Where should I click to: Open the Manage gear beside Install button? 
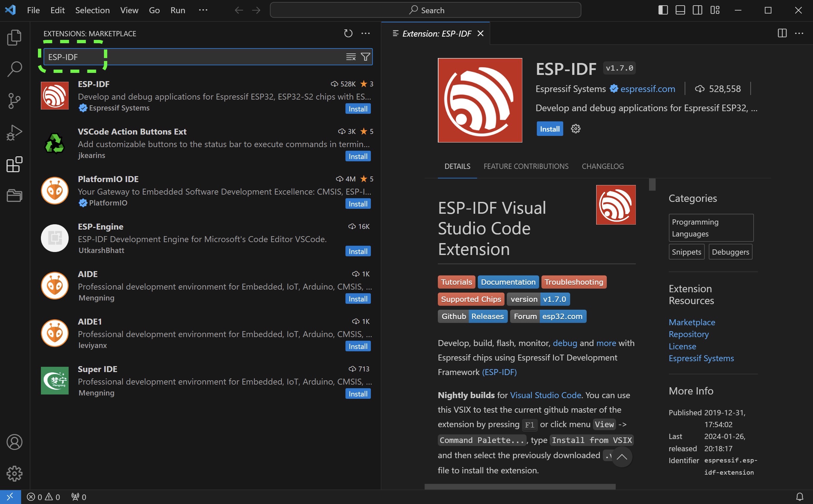576,129
